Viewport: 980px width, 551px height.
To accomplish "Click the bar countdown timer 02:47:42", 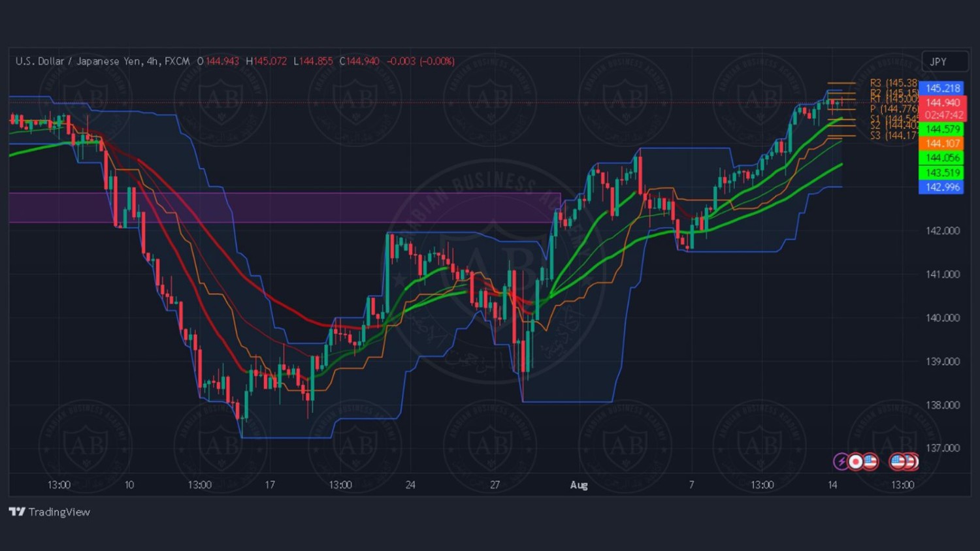I will 942,115.
